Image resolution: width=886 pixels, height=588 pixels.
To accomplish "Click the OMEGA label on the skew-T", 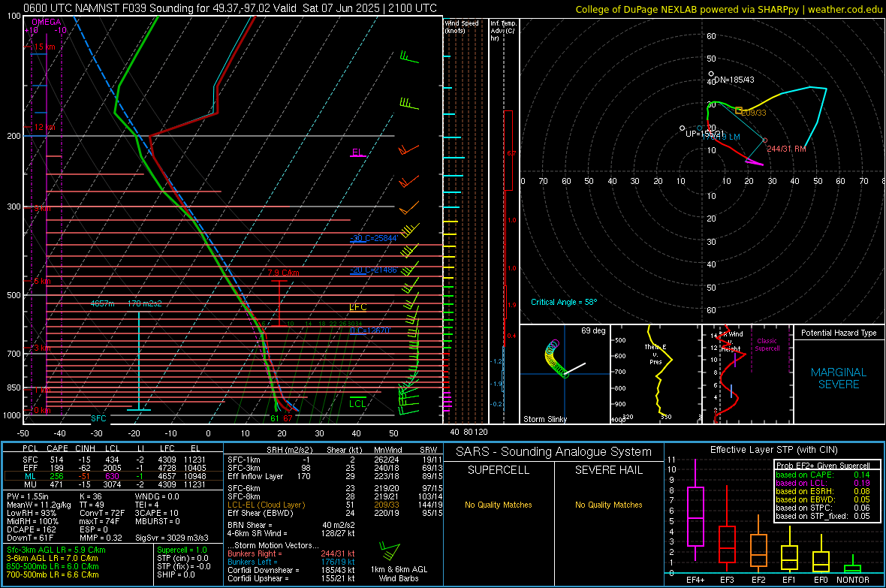I will [x=46, y=22].
